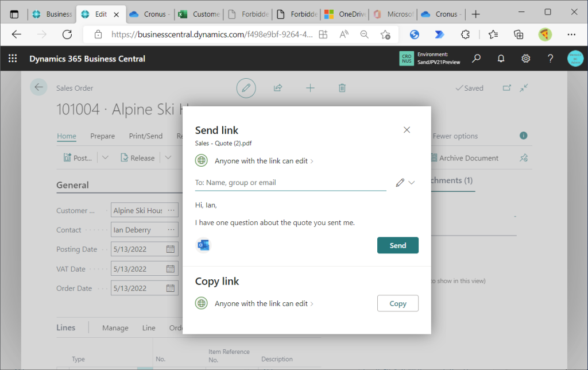Screen dimensions: 588x370
Task: Open the lookup ellipsis for Contact field
Action: click(x=171, y=230)
